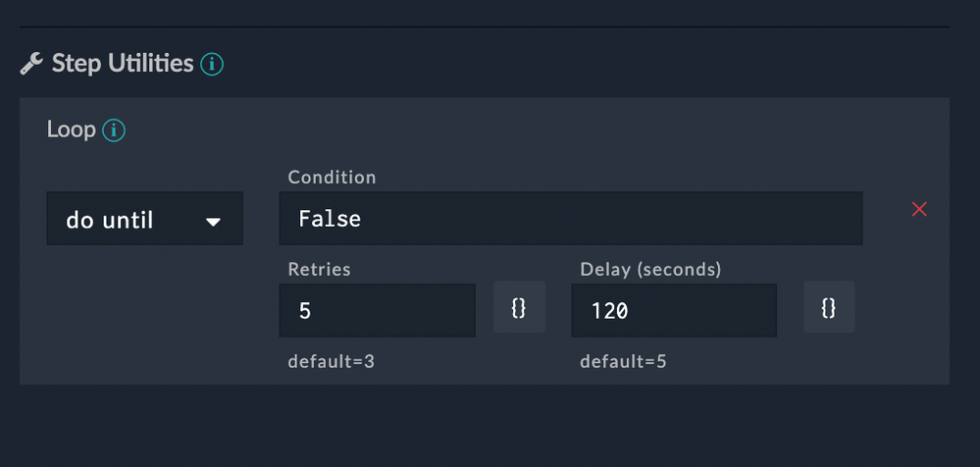Image resolution: width=980 pixels, height=467 pixels.
Task: Click the Retries field label
Action: click(x=319, y=269)
